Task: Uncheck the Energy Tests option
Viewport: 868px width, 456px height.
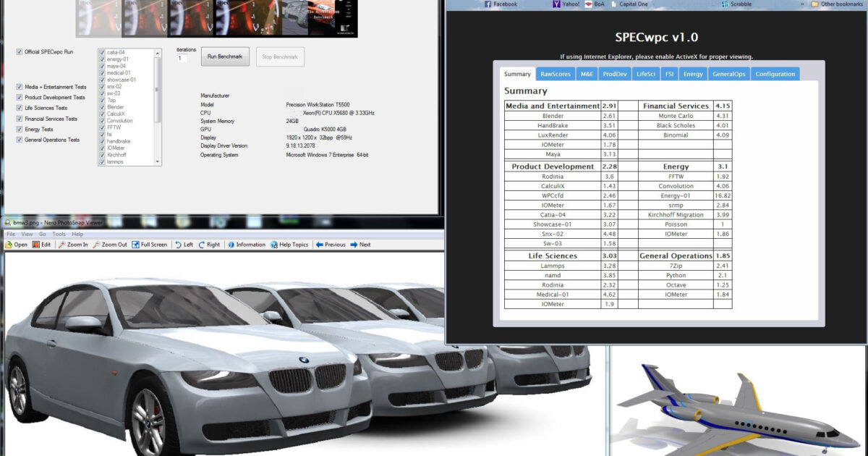Action: point(18,130)
